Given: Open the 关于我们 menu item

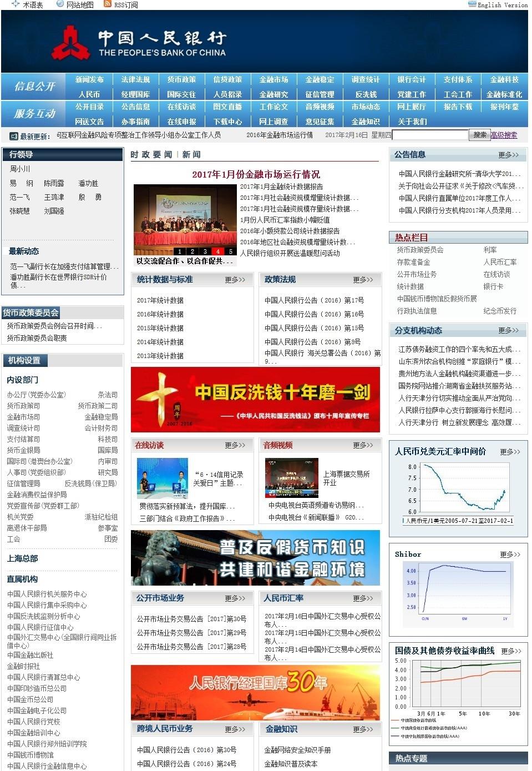Looking at the screenshot, I should (412, 122).
